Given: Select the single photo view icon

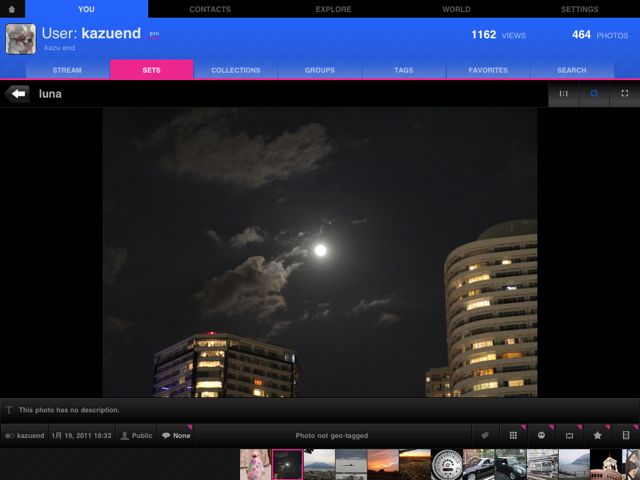Looking at the screenshot, I should point(594,93).
